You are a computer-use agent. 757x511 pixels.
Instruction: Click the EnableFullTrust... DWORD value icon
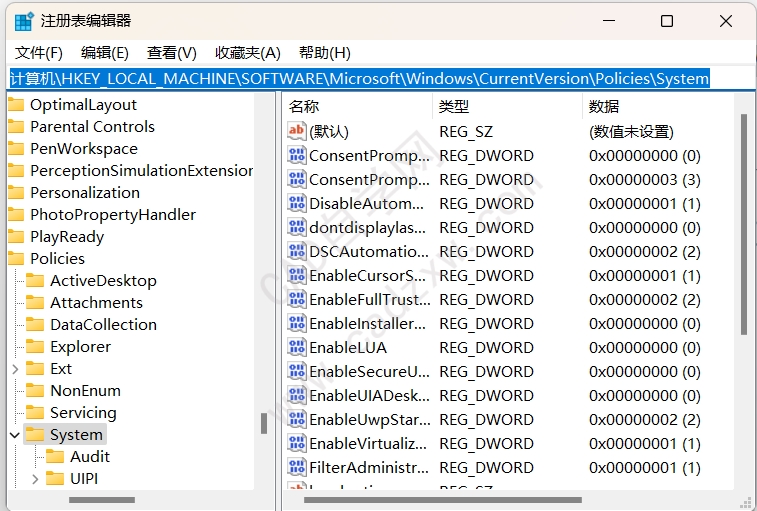tap(296, 299)
